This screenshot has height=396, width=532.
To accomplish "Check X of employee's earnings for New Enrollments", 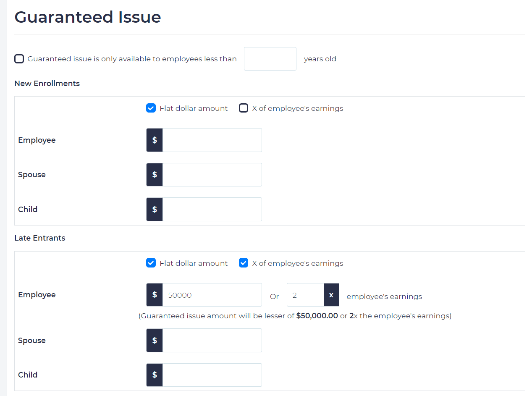I will pos(244,108).
